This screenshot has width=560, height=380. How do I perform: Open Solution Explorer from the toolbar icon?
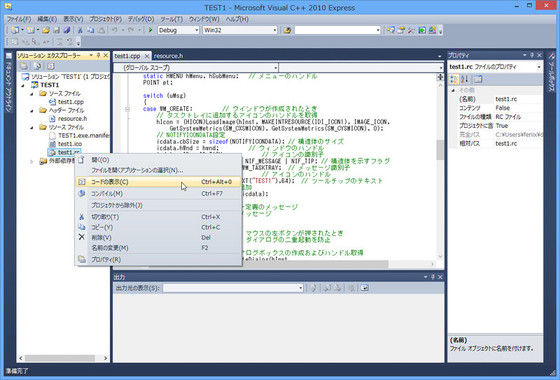(391, 30)
